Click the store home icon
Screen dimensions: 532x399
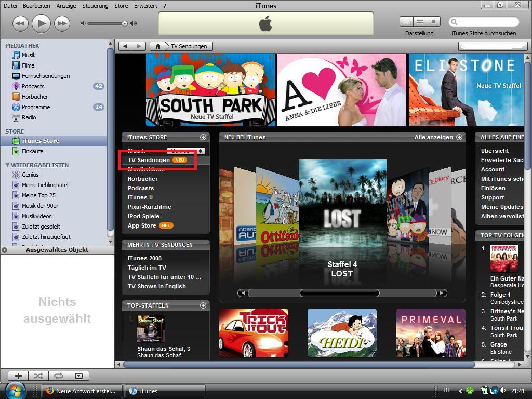pos(158,46)
